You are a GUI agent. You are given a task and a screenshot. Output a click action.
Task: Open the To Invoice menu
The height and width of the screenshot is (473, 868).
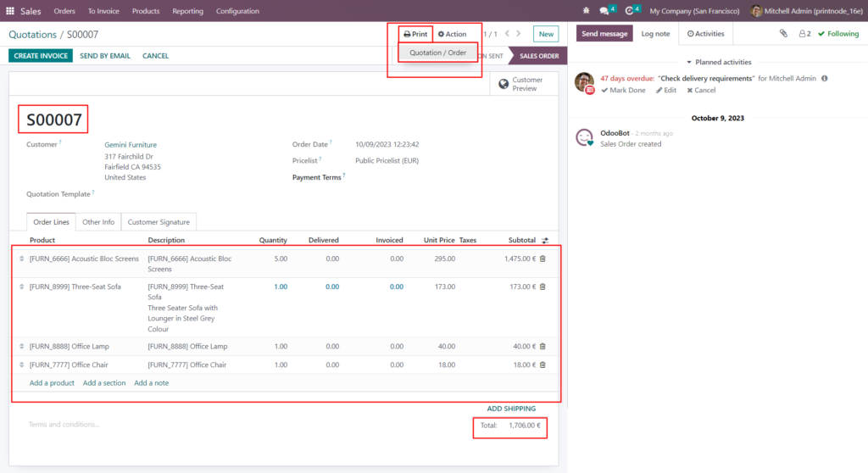click(x=103, y=11)
